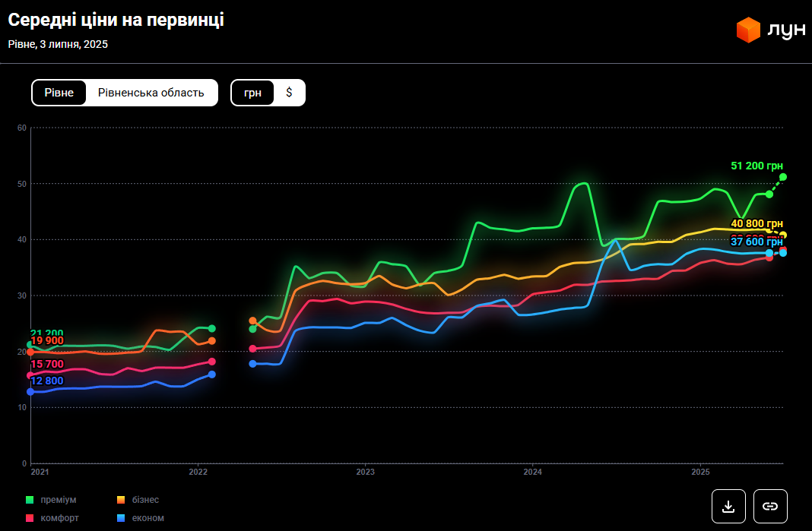The image size is (812, 531).
Task: Switch to Рівненська область view
Action: [151, 93]
